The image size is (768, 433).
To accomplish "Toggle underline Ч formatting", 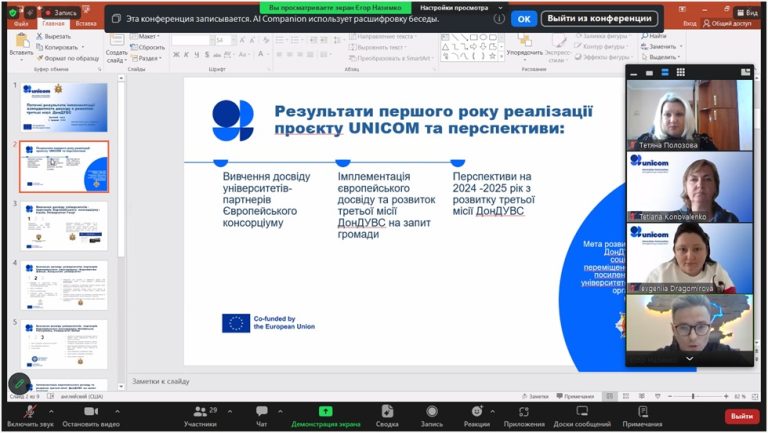I will pyautogui.click(x=196, y=55).
